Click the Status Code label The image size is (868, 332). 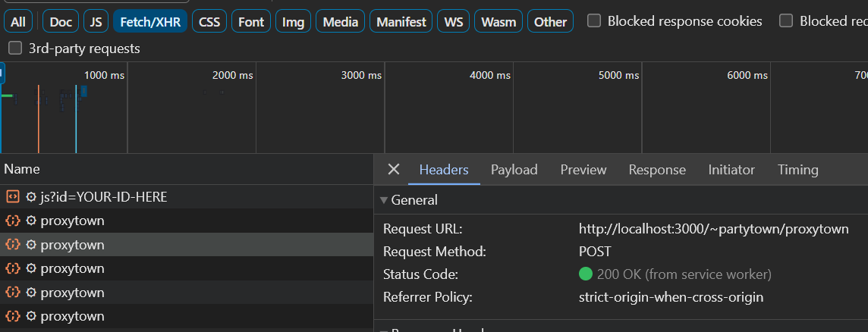pos(420,274)
